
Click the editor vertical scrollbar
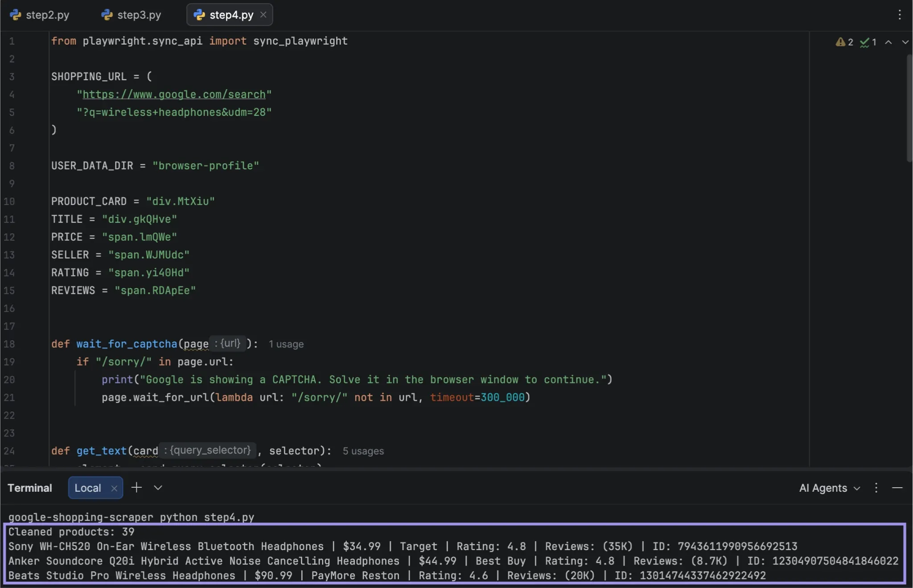point(909,108)
